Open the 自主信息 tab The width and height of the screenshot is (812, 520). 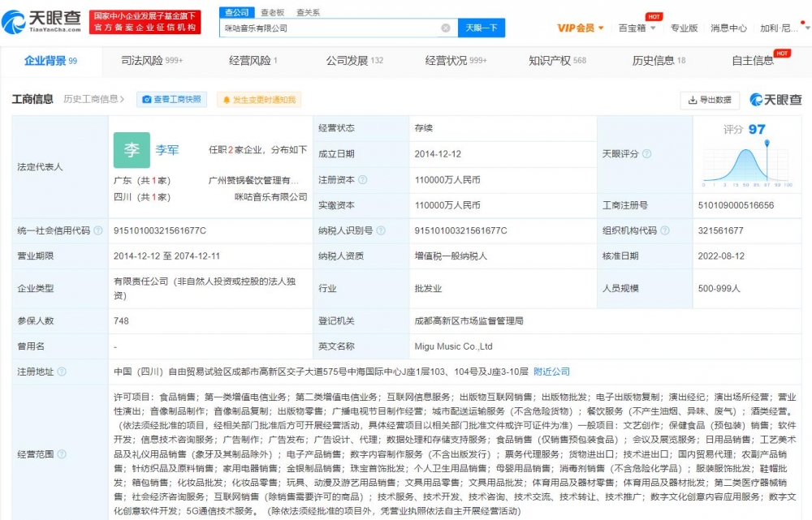point(753,61)
